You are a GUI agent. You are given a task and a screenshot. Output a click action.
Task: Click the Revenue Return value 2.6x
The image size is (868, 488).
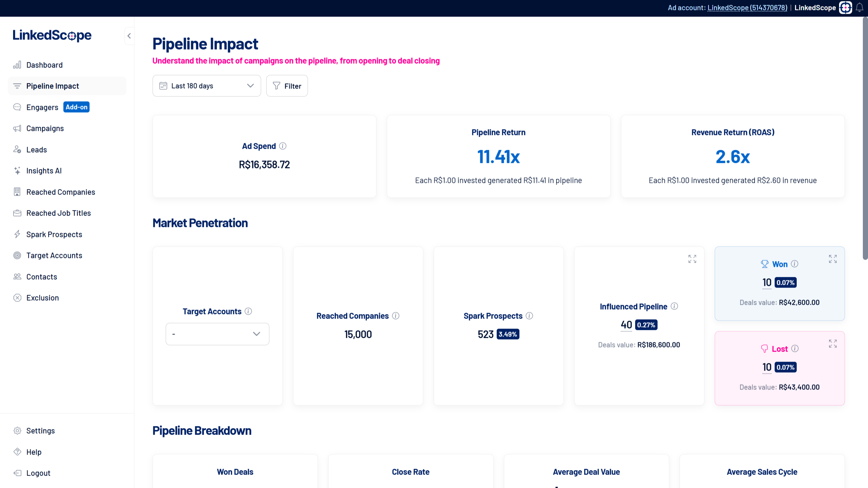click(733, 157)
